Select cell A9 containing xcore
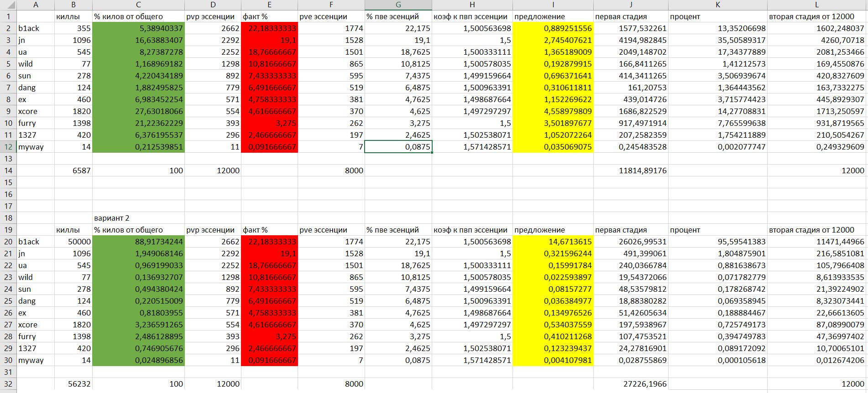The height and width of the screenshot is (393, 868). 36,111
